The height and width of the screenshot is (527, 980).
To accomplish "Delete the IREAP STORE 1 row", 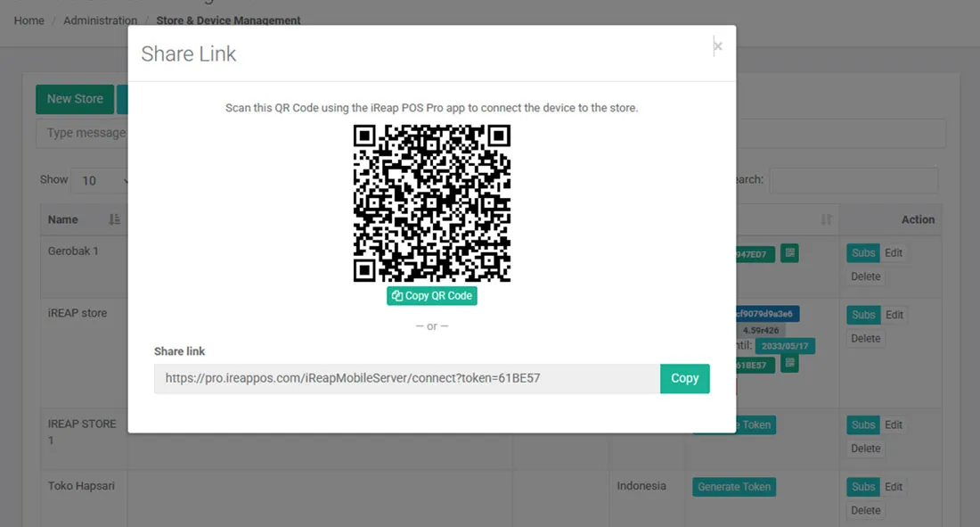I will [866, 449].
